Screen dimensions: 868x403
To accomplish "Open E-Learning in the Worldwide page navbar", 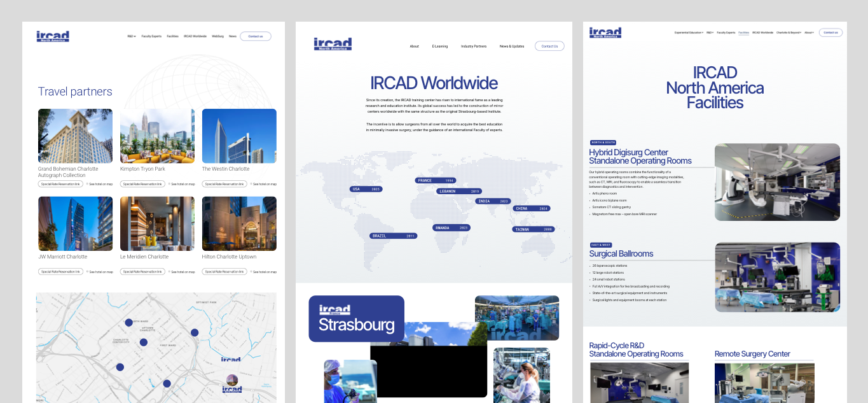I will (440, 46).
